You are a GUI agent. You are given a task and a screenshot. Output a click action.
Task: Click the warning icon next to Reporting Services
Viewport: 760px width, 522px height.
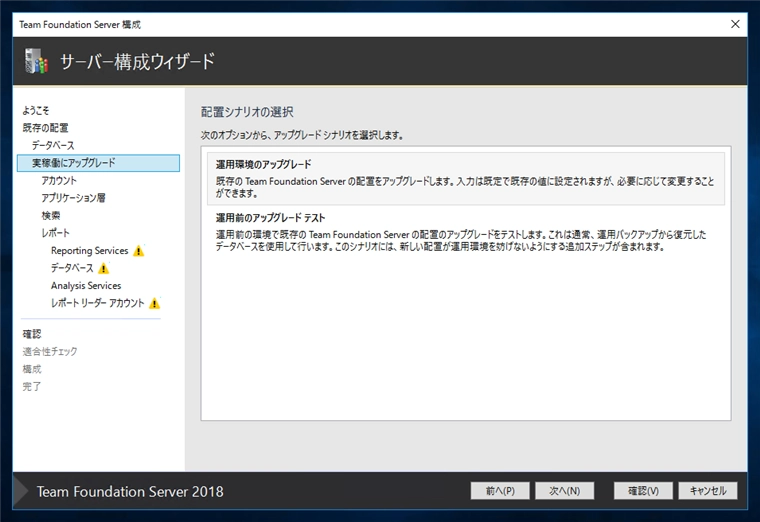139,251
